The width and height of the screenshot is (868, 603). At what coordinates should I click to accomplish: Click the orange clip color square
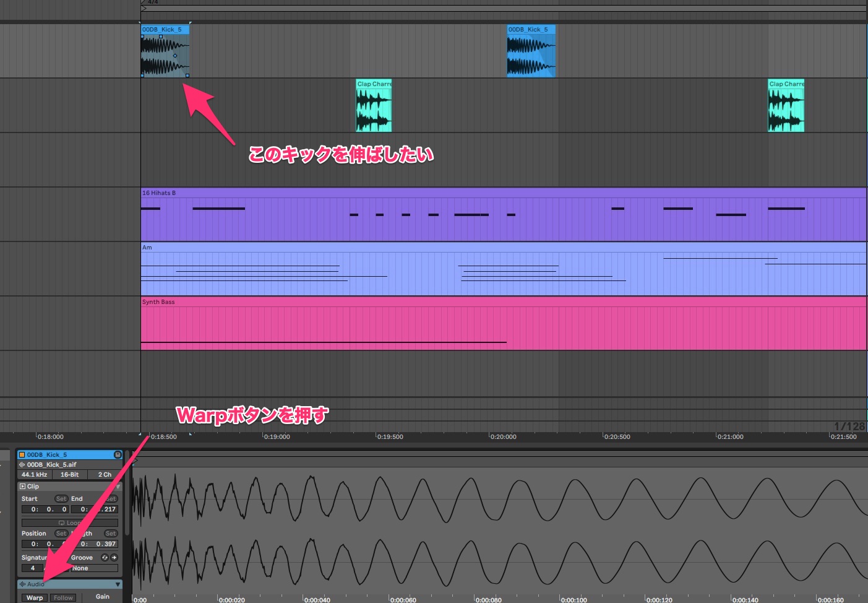click(22, 454)
